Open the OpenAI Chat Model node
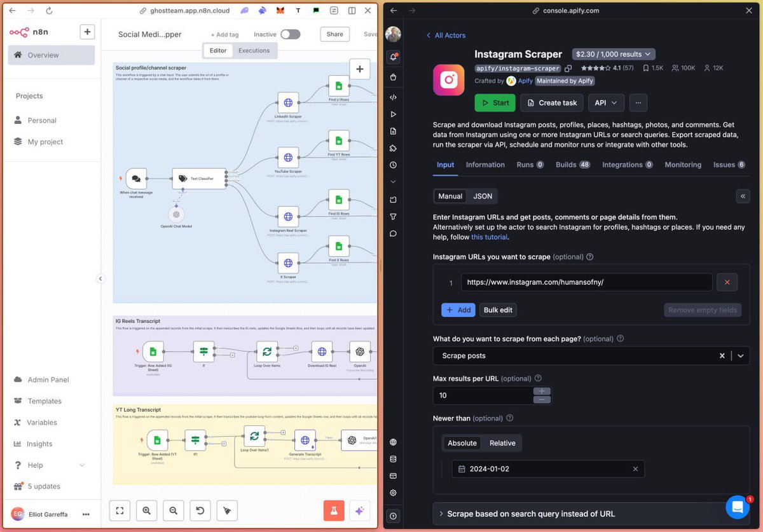 pos(176,214)
